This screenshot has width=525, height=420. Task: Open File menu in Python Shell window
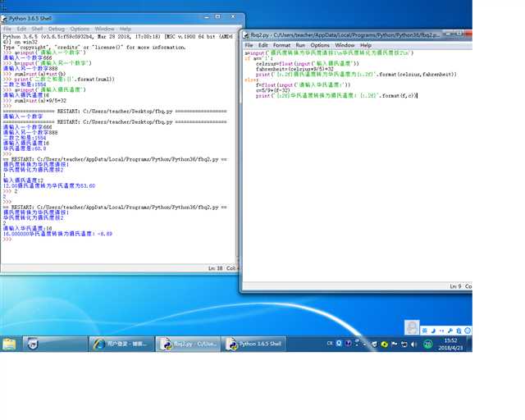(x=7, y=30)
